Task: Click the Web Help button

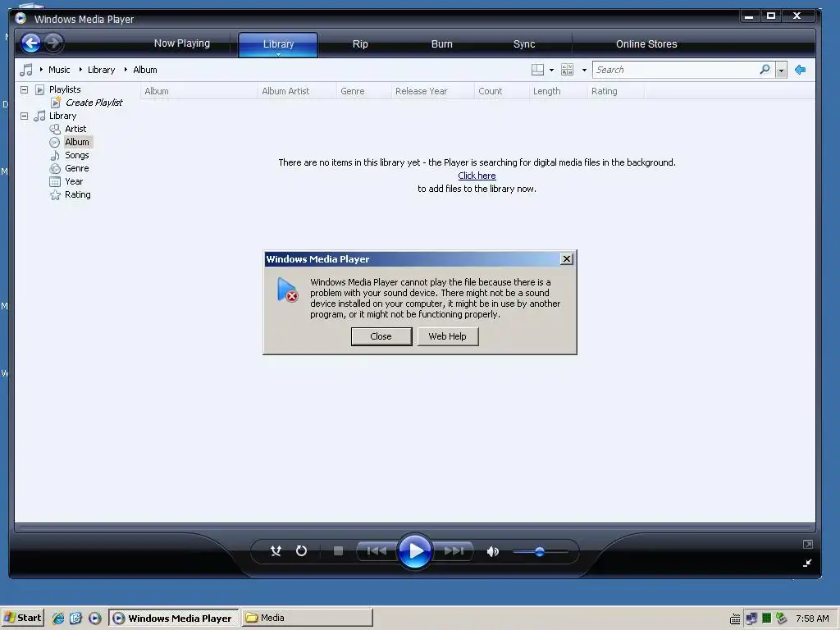Action: click(x=448, y=336)
